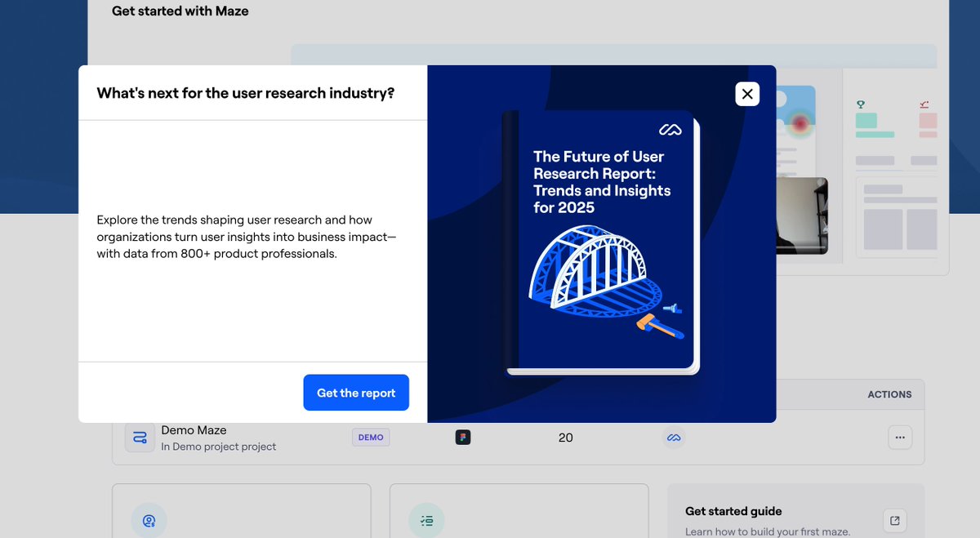Viewport: 980px width, 538px height.
Task: Open the Demo Maze row actions menu
Action: coord(900,438)
